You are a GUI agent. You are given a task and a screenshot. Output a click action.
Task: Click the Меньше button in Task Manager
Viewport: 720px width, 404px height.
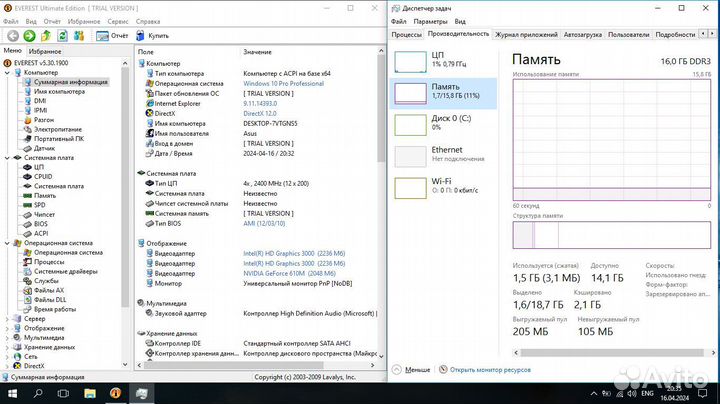click(418, 369)
